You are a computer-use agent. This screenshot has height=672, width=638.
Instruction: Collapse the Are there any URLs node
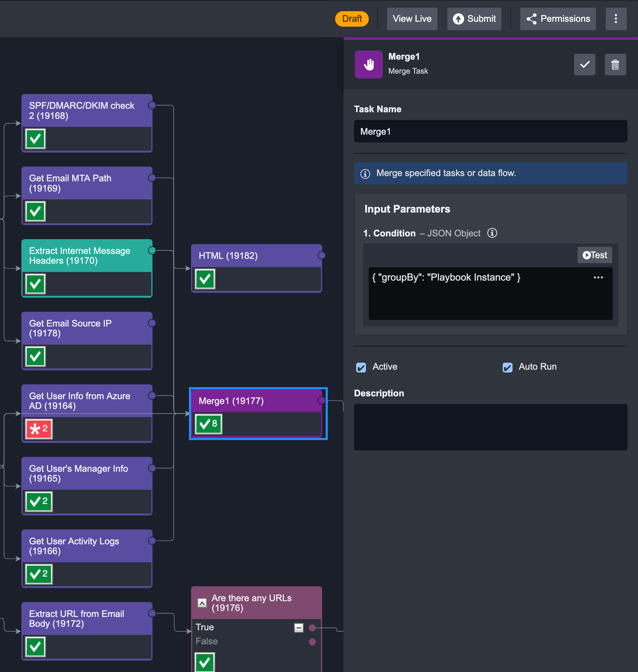point(202,603)
